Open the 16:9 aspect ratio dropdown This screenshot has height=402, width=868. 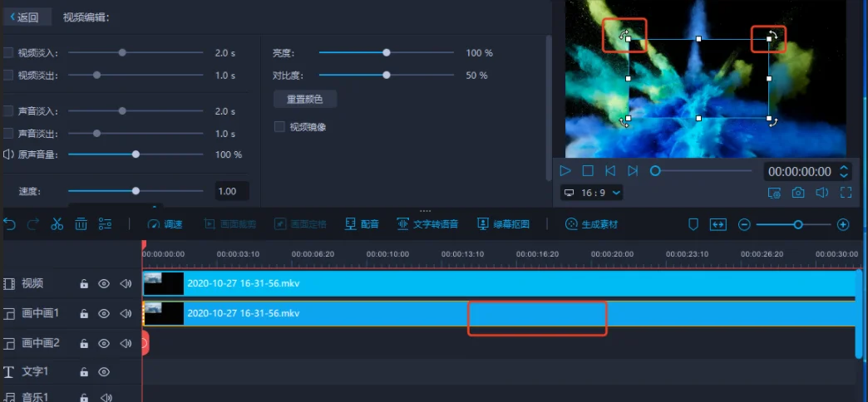[592, 193]
